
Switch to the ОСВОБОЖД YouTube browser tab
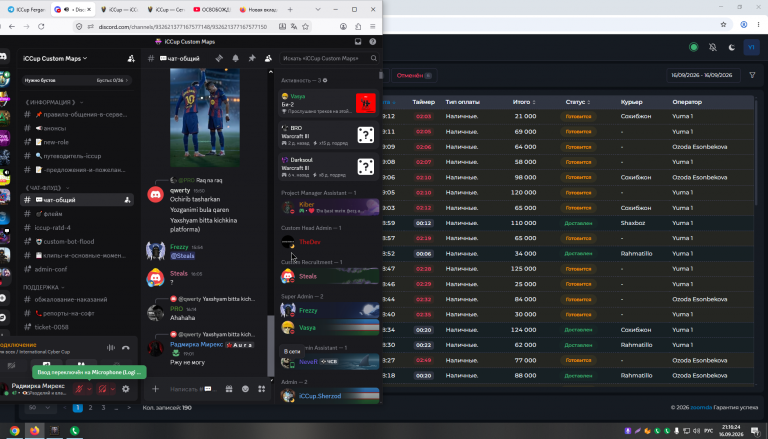(212, 9)
